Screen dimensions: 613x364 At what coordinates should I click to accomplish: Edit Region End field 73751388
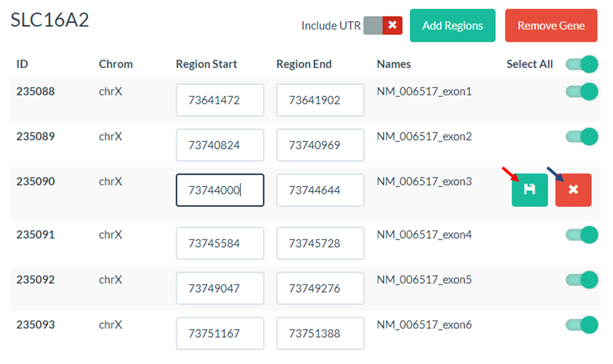coord(320,333)
